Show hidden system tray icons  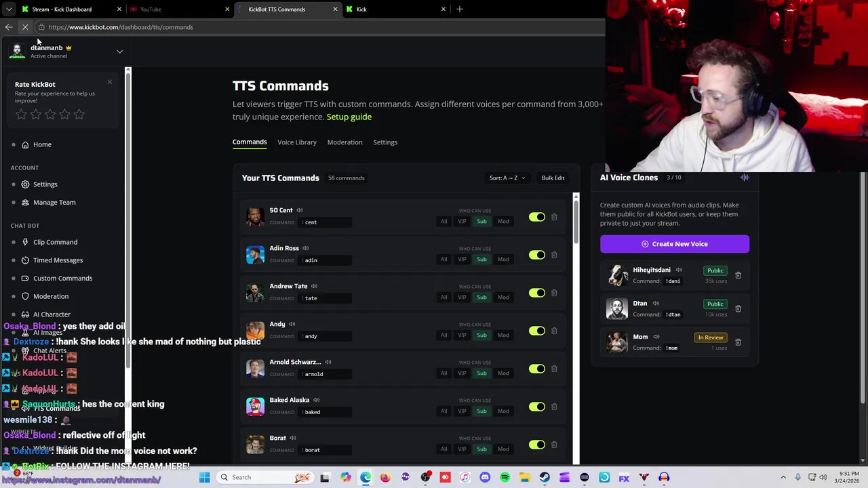pos(783,477)
